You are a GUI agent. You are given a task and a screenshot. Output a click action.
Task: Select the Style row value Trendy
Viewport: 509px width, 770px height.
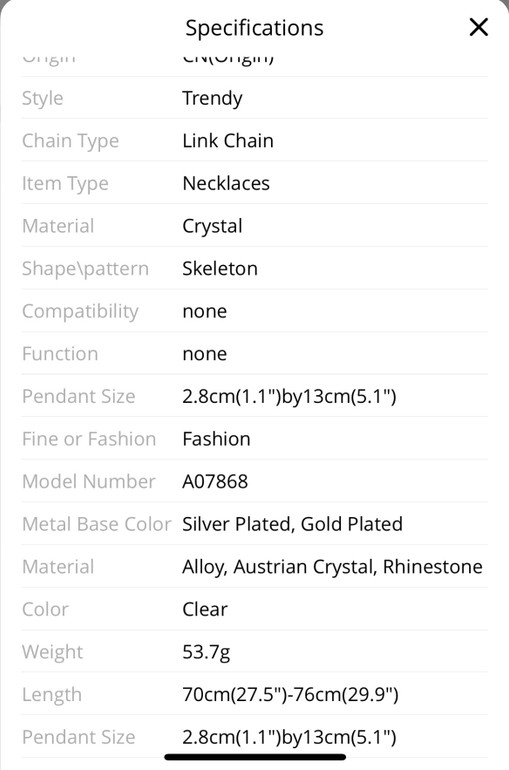[x=212, y=98]
